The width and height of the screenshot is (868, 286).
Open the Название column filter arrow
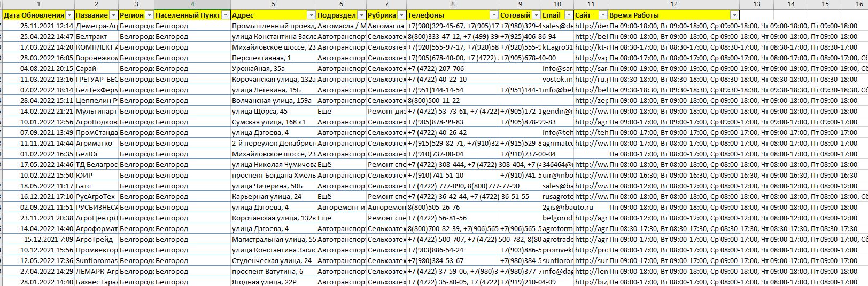[x=113, y=15]
